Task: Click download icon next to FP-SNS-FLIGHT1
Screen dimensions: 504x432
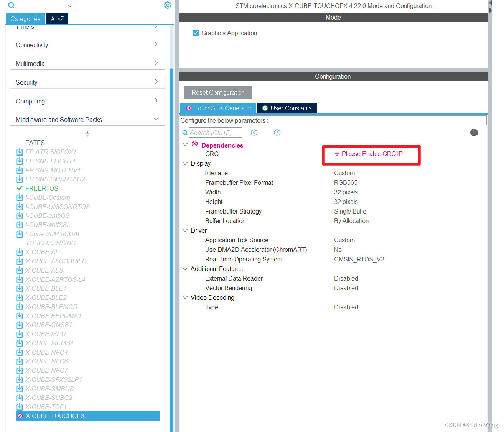Action: 20,161
